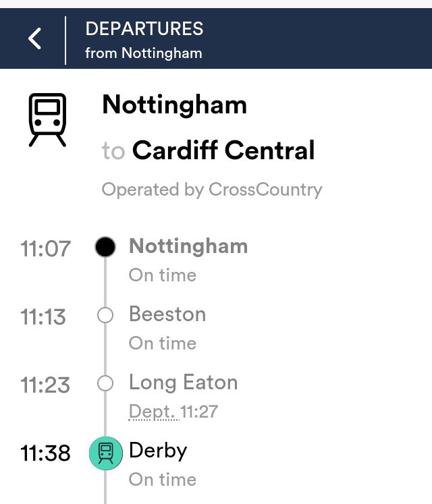Click the underlined 'Dept. 11:27' text

pyautogui.click(x=173, y=412)
